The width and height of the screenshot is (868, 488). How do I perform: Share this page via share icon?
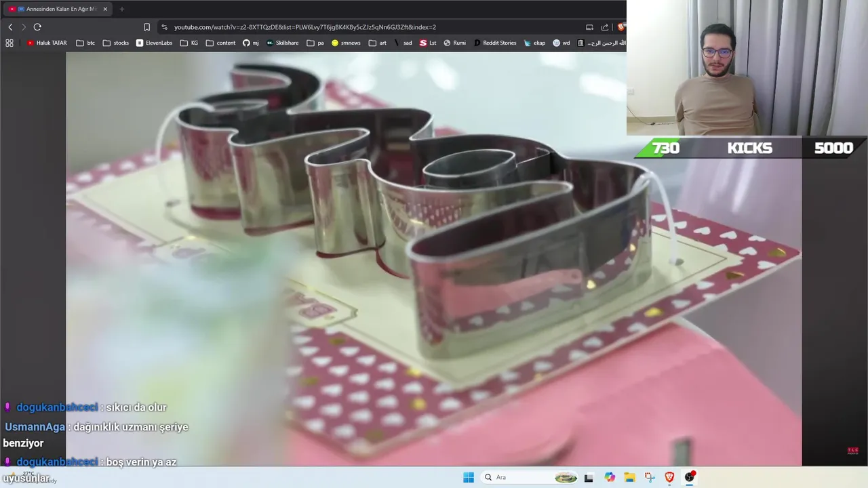click(x=605, y=27)
